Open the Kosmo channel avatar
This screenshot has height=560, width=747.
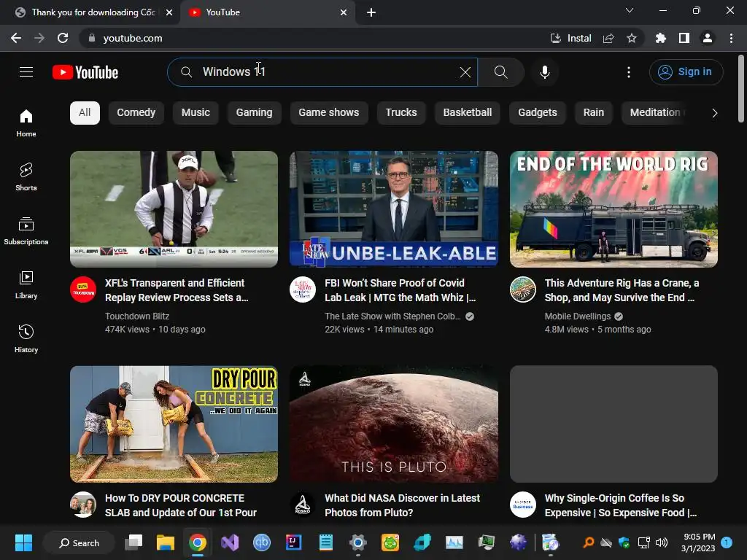(303, 505)
